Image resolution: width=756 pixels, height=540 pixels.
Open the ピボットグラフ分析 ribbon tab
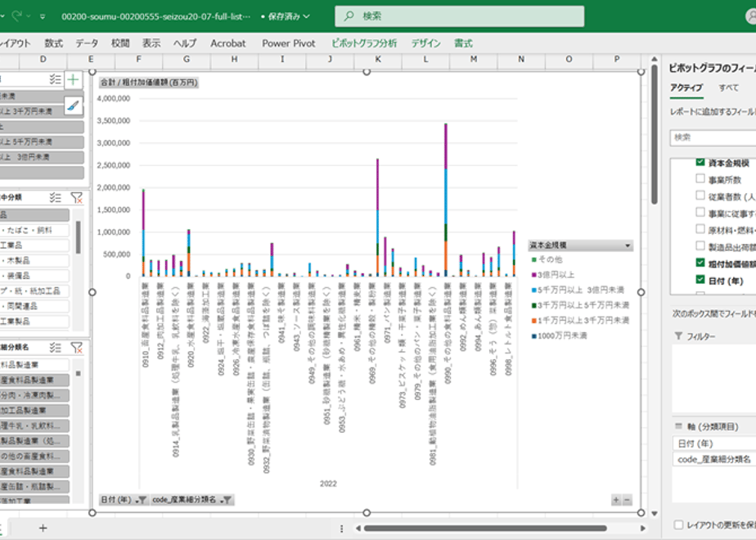click(x=364, y=43)
